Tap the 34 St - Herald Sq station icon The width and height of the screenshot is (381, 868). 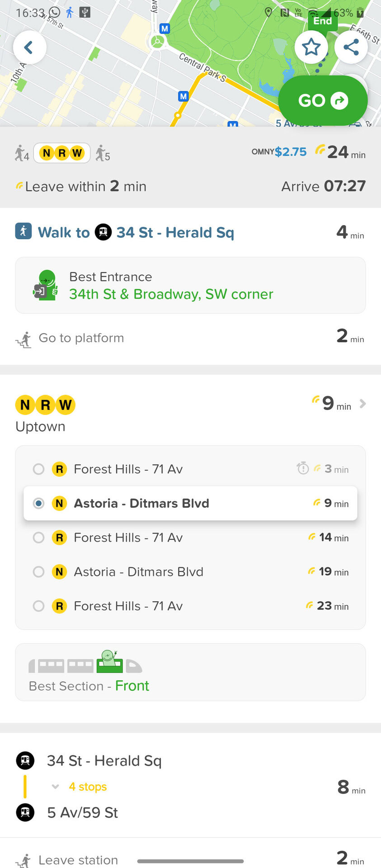[103, 232]
